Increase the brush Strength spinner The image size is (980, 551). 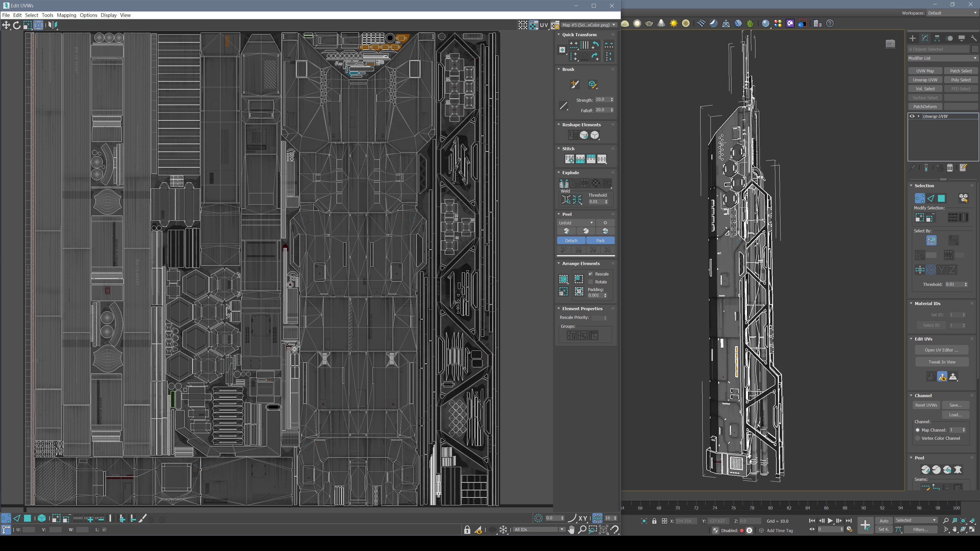(x=612, y=98)
